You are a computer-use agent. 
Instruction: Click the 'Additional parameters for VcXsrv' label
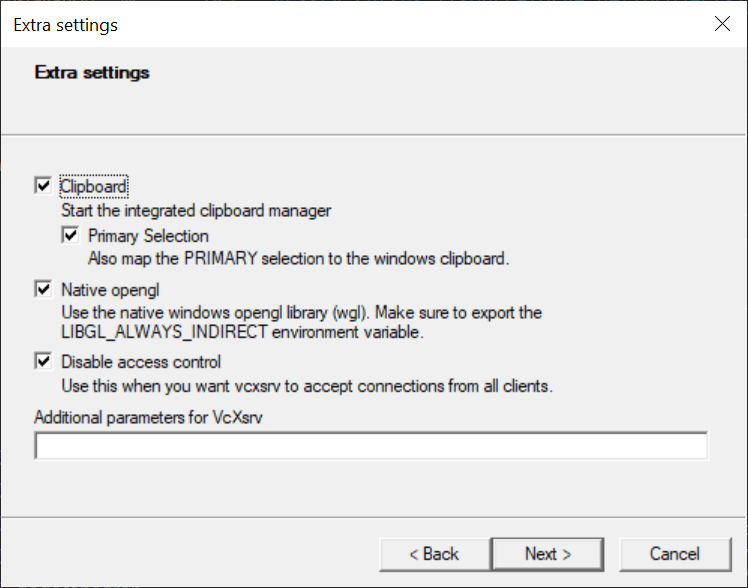(148, 417)
